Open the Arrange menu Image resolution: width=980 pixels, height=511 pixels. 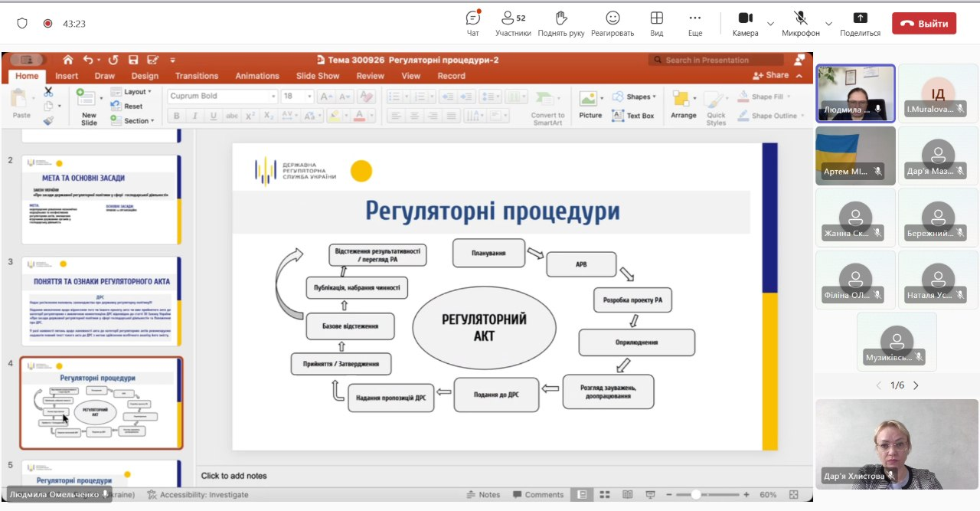click(x=683, y=105)
